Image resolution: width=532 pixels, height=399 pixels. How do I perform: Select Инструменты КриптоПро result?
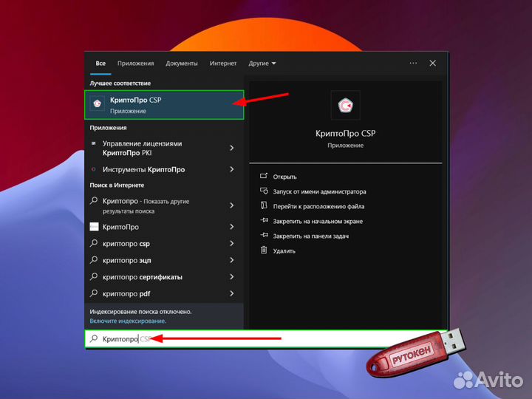pyautogui.click(x=164, y=169)
